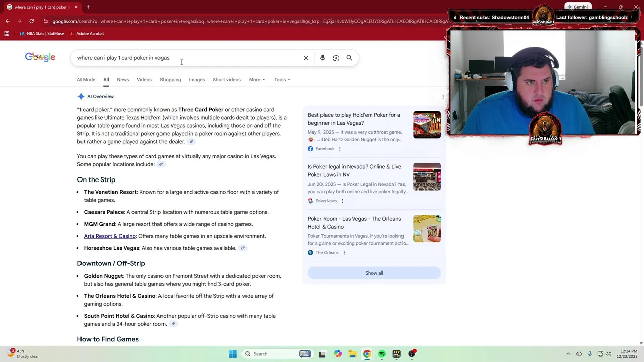Image resolution: width=644 pixels, height=362 pixels.
Task: Open the Tools dropdown in search filters
Action: [282, 80]
